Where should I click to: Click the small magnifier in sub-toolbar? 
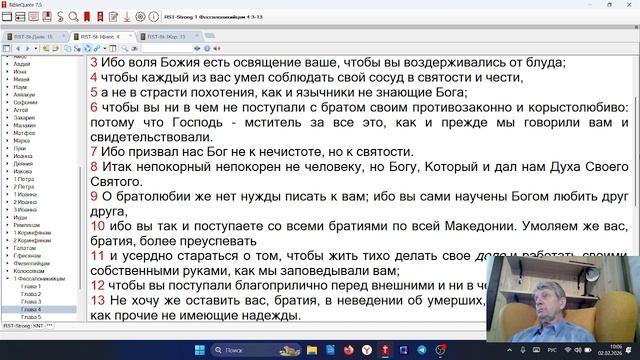(x=124, y=49)
